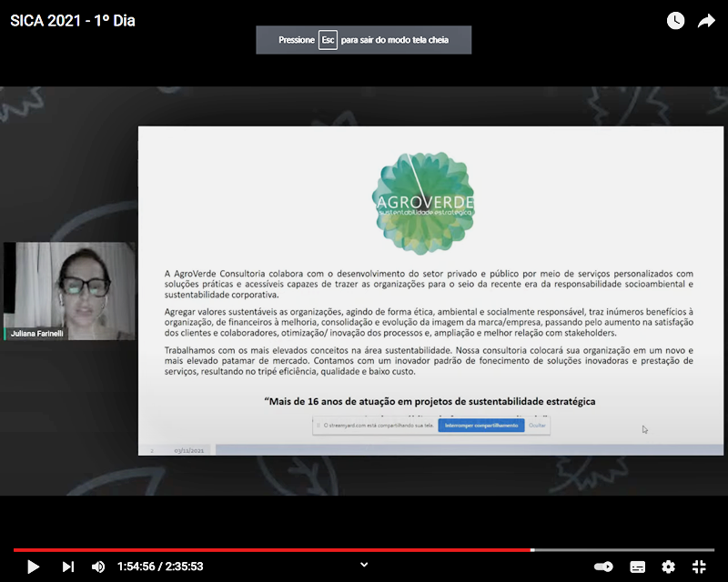Toggle the autoplay switch
This screenshot has width=728, height=582.
pyautogui.click(x=603, y=567)
